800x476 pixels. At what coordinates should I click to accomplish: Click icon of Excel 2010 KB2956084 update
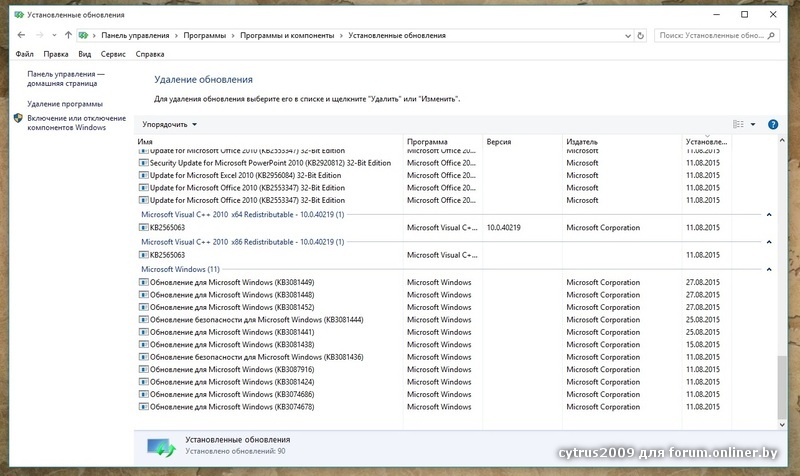143,176
